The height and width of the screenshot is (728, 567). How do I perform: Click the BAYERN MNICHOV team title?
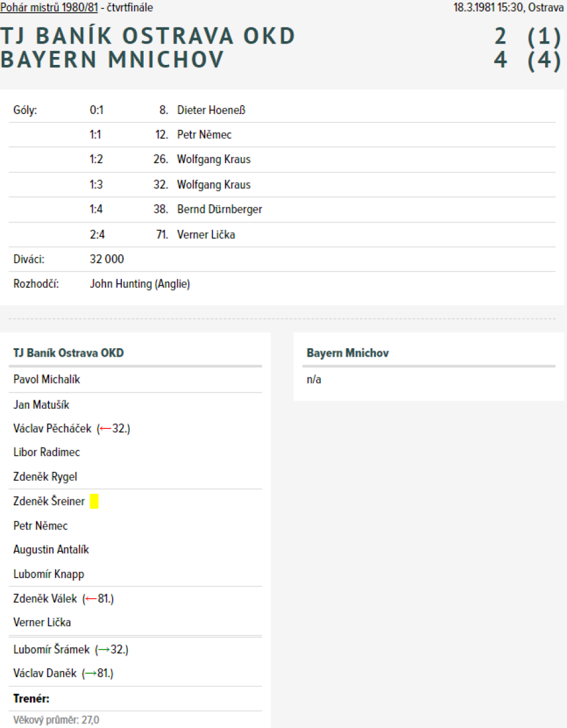113,61
